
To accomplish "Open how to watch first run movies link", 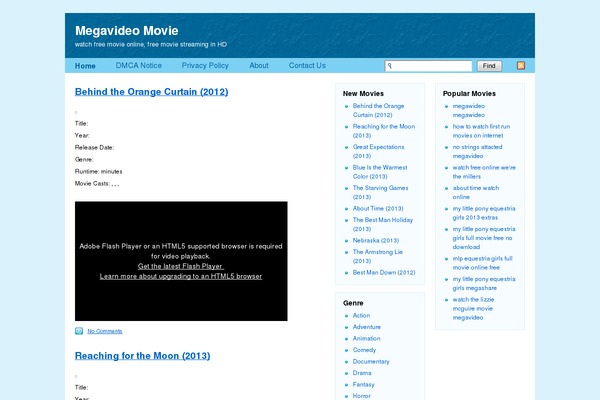I will click(481, 131).
